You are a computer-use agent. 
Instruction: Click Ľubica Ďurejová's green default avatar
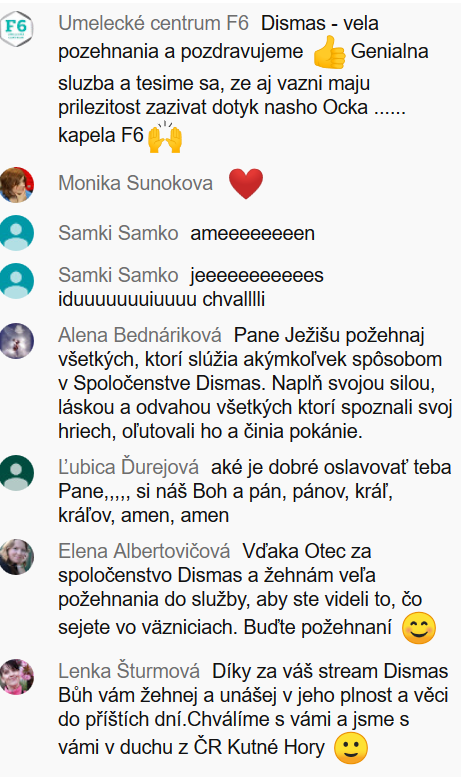tap(17, 473)
